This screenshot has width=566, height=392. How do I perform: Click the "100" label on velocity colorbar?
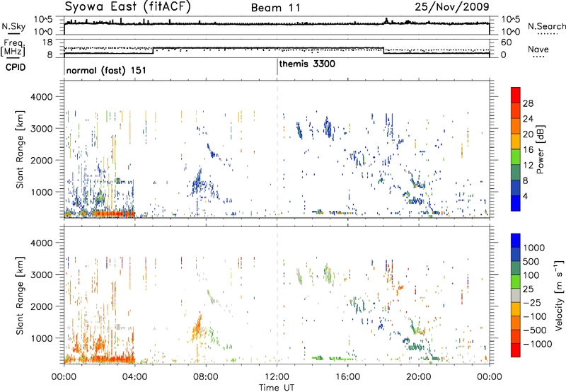pyautogui.click(x=531, y=275)
